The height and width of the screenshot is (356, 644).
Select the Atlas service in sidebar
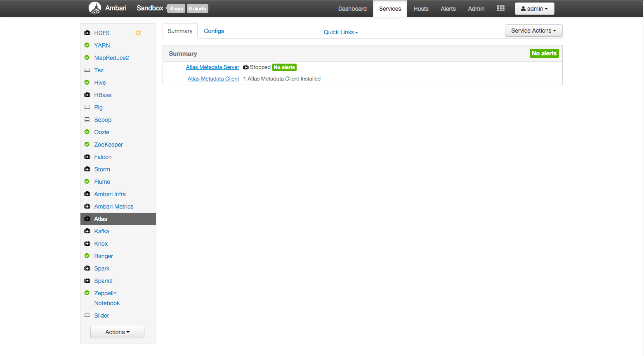point(118,219)
